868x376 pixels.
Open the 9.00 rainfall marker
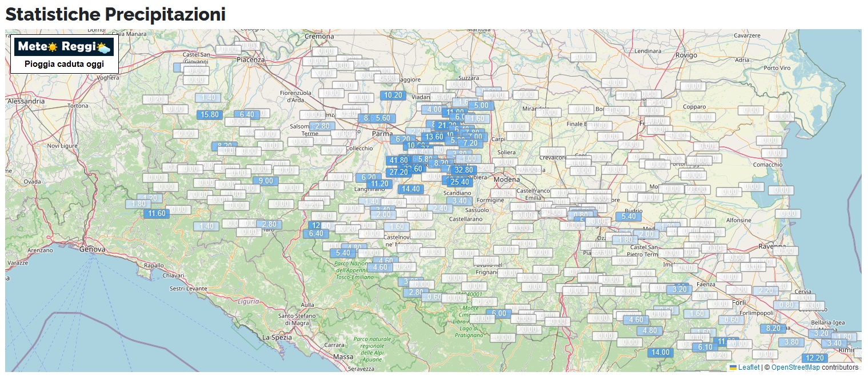point(266,181)
